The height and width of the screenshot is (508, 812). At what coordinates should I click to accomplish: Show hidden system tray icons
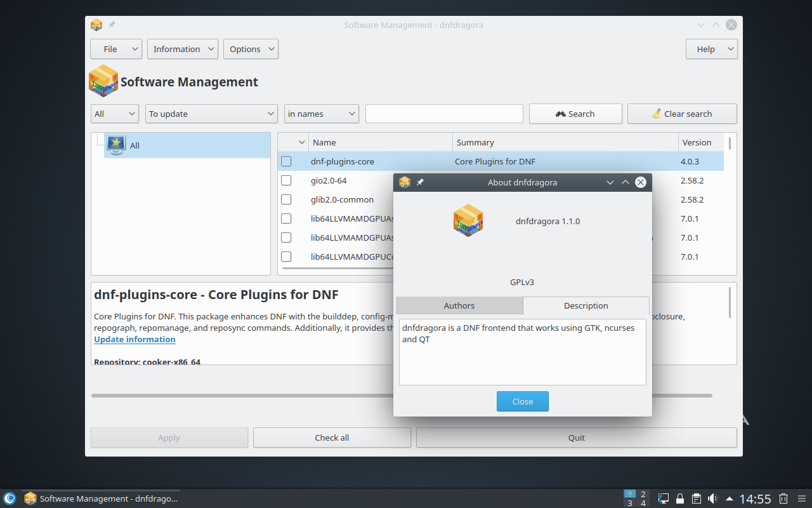[x=730, y=498]
